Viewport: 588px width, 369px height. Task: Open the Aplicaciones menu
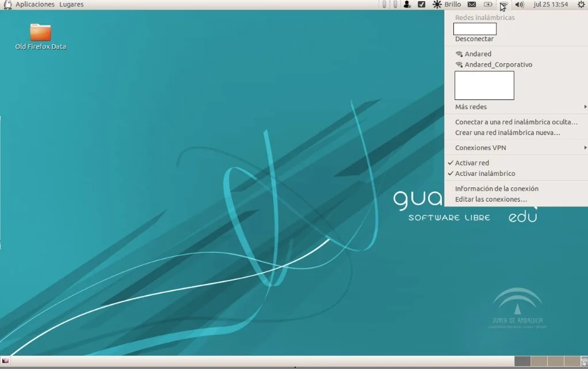(x=35, y=5)
